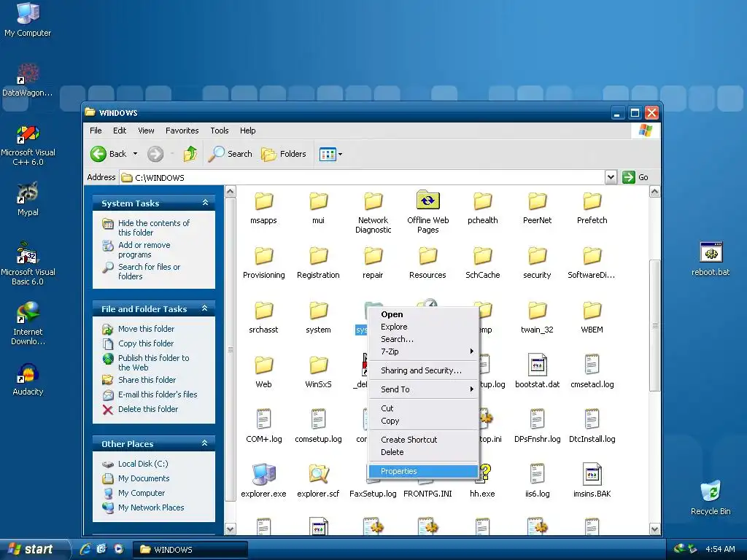Open the Favorites menu
Viewport: 747px width, 560px height.
click(x=182, y=131)
